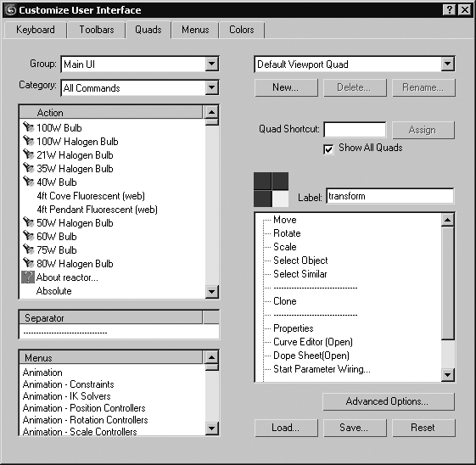
Task: Click the quad menu list scroll down arrow
Action: tap(447, 374)
